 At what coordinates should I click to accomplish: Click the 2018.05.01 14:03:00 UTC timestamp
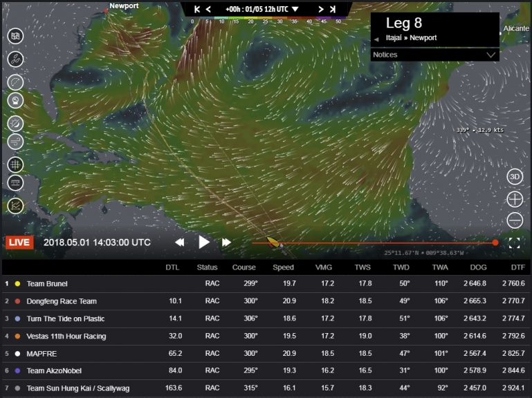pyautogui.click(x=97, y=243)
